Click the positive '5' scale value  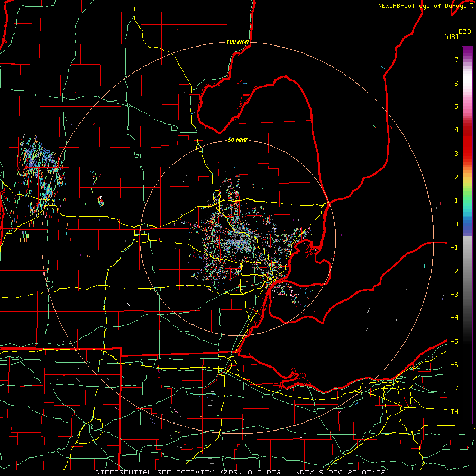456,106
